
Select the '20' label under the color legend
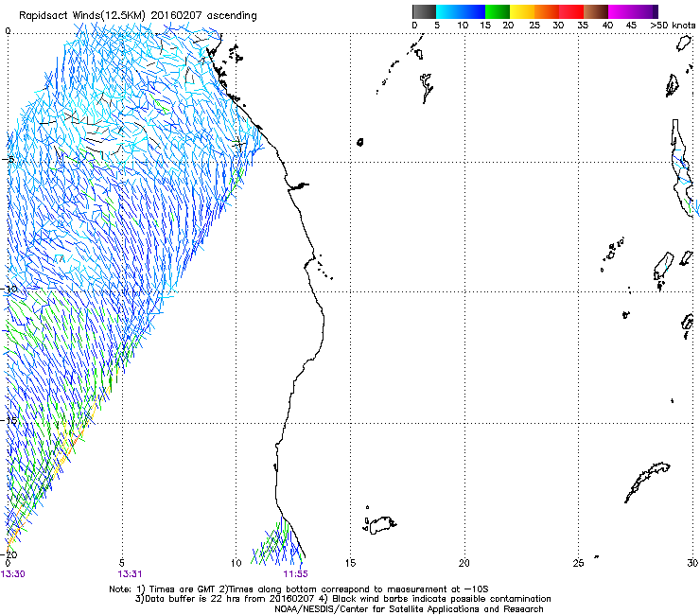[508, 26]
